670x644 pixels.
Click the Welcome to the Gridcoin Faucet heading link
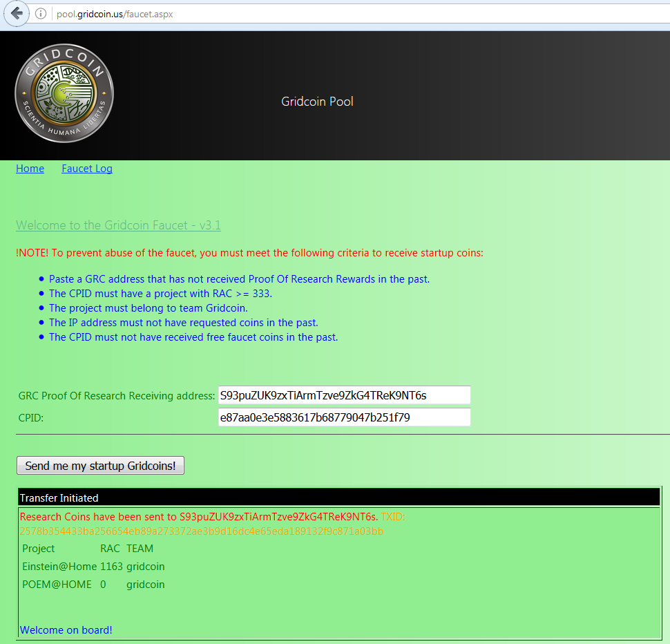[x=118, y=225]
